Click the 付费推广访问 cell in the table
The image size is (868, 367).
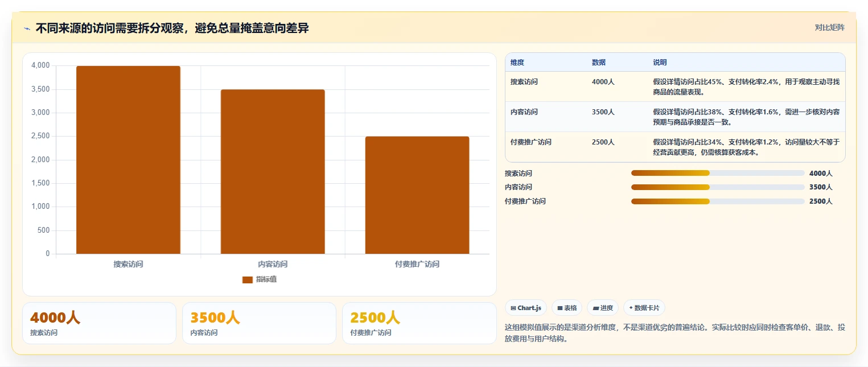click(x=545, y=147)
